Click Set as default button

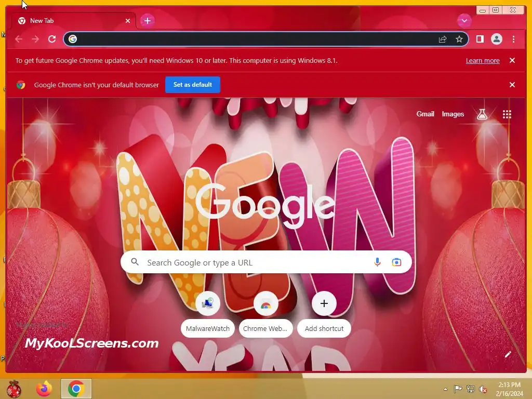(x=193, y=85)
